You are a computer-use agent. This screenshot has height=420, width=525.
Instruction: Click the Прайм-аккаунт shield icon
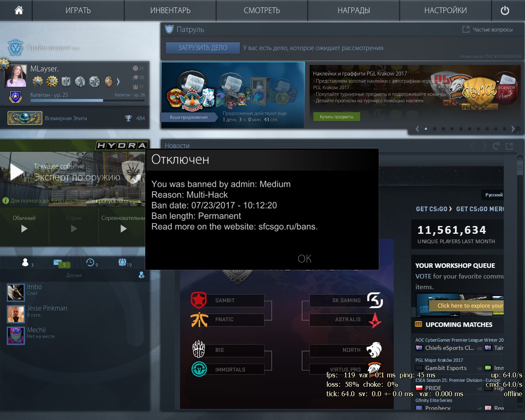pyautogui.click(x=16, y=48)
